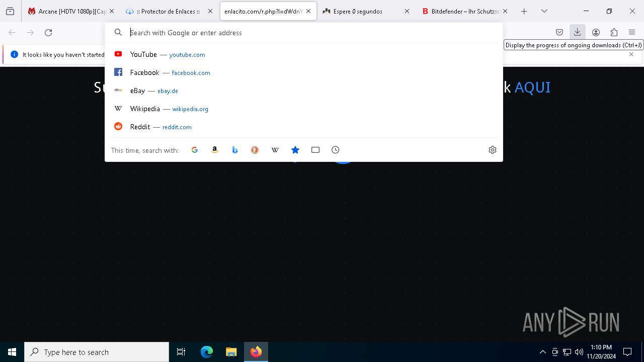Image resolution: width=644 pixels, height=362 pixels.
Task: Open the Extensions panel
Action: (614, 33)
